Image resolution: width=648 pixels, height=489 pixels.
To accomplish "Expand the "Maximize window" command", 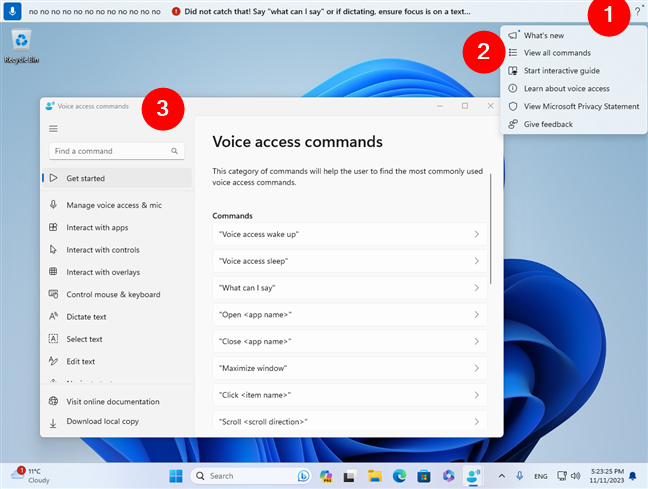I will tap(350, 368).
